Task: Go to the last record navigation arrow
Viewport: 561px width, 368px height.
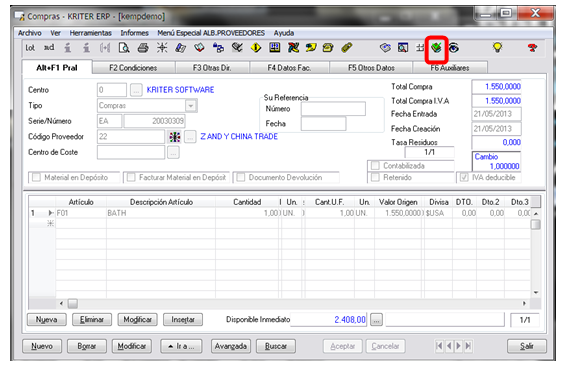Action: coord(468,346)
